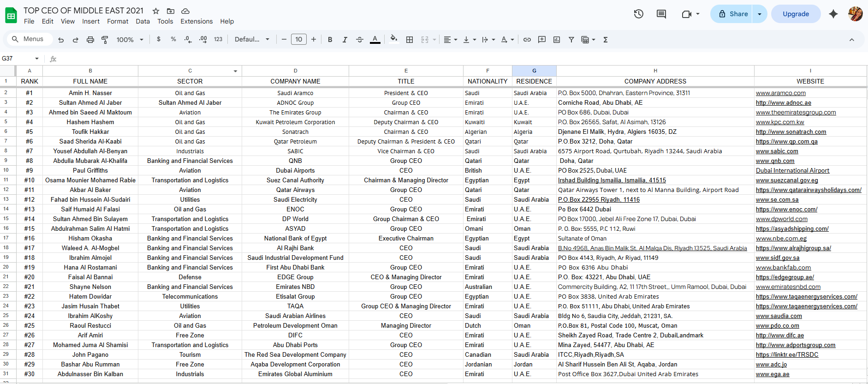Open the zoom 100% dropdown

130,40
